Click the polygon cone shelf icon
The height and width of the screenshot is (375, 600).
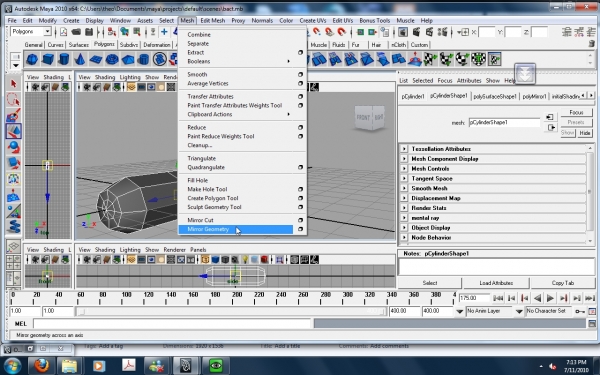[x=80, y=59]
